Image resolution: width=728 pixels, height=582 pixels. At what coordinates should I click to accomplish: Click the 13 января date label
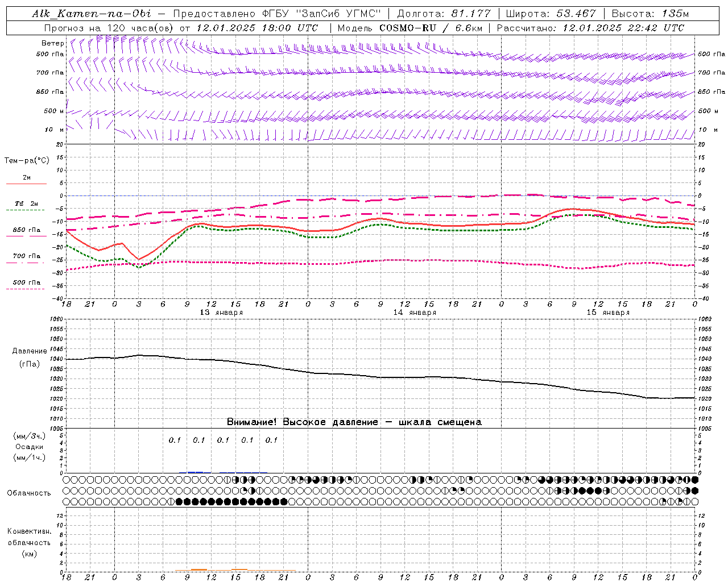coord(221,313)
